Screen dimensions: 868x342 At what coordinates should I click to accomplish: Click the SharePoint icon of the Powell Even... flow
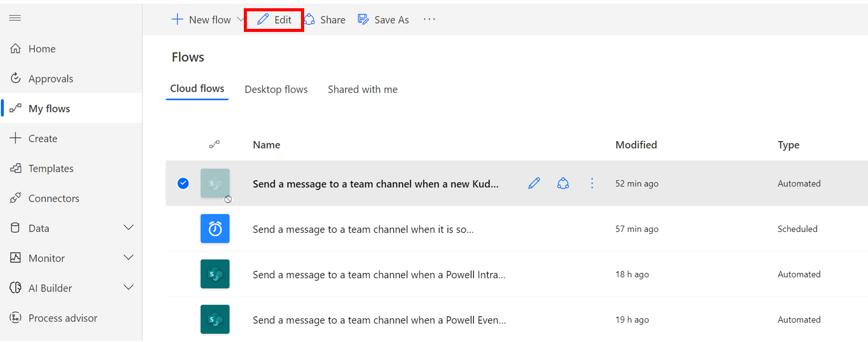point(215,319)
